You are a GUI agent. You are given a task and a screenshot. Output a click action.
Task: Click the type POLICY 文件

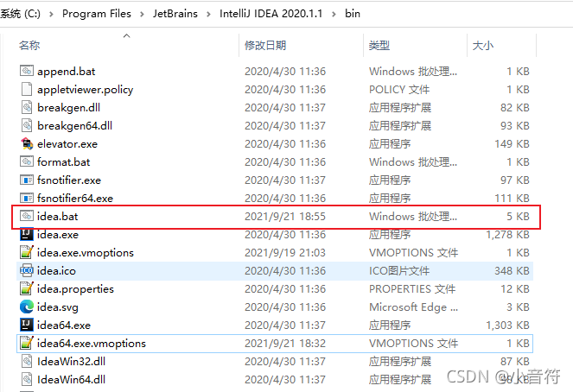click(x=399, y=90)
